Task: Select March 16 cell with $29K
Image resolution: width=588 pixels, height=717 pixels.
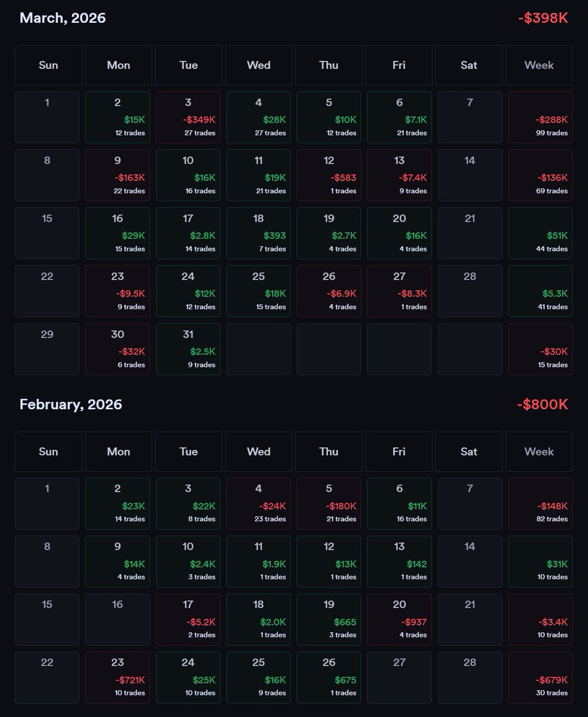Action: tap(118, 233)
